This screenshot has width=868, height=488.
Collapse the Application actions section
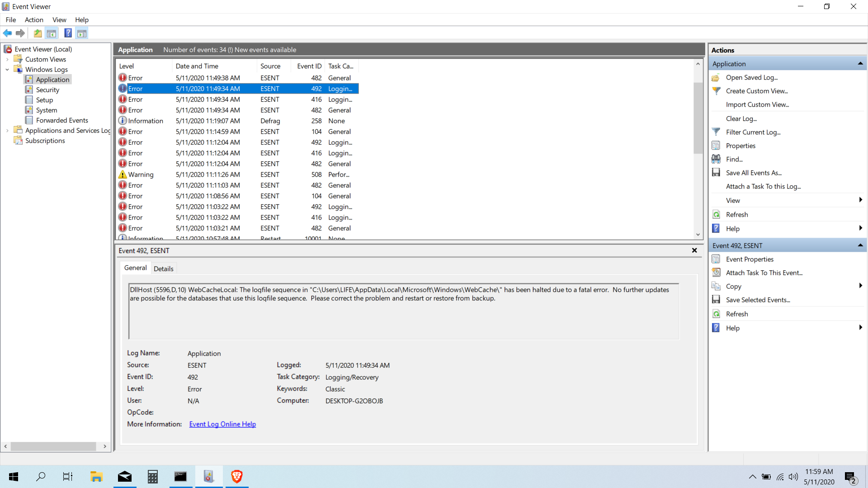click(x=860, y=64)
